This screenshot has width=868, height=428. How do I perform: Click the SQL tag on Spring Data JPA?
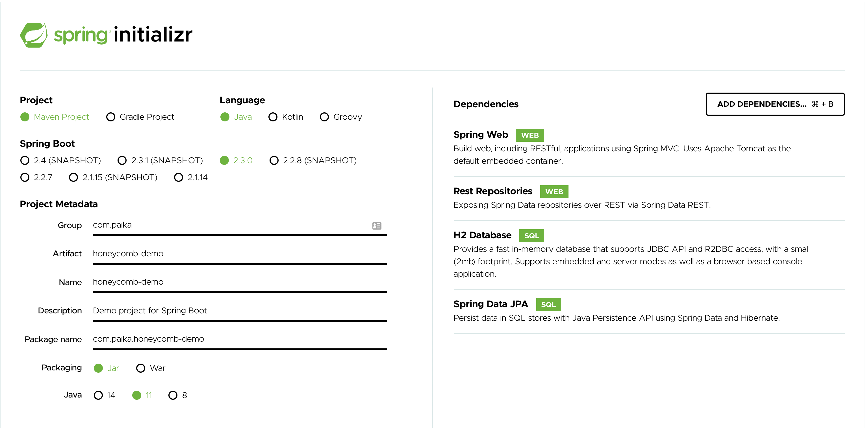(548, 304)
